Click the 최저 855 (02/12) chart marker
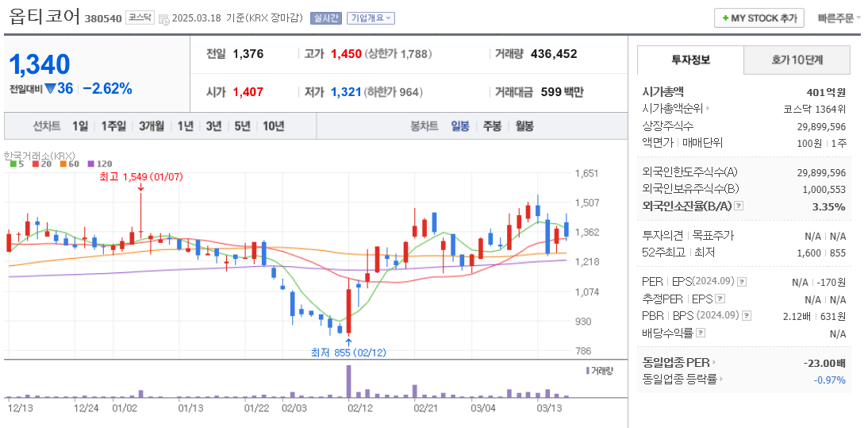The width and height of the screenshot is (868, 428). coord(348,352)
